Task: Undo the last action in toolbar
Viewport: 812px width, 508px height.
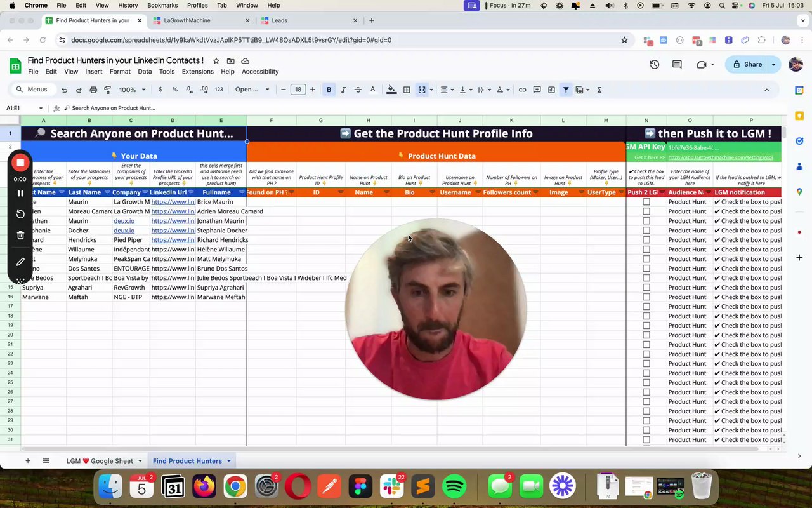Action: coord(64,90)
